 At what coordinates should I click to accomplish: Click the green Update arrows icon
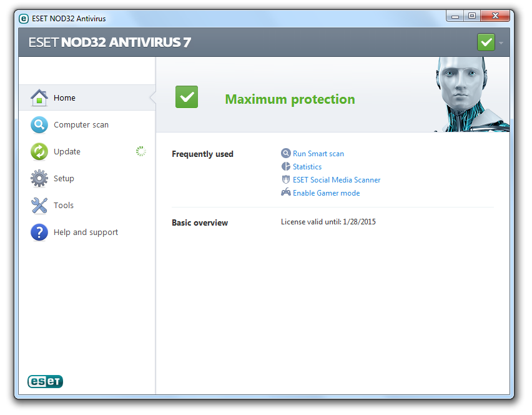[39, 151]
